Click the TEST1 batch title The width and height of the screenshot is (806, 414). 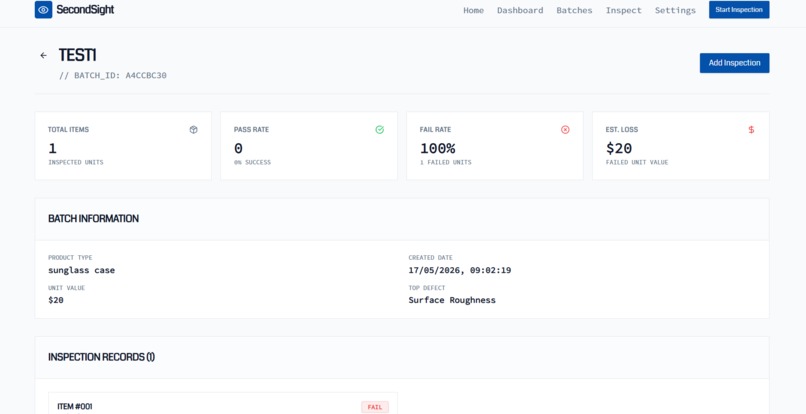pyautogui.click(x=78, y=55)
